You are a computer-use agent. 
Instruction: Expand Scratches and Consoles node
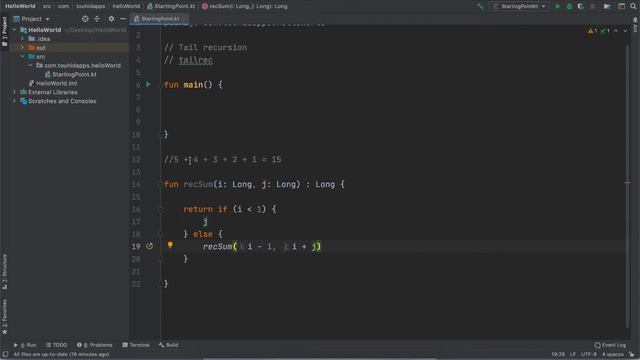coord(14,101)
